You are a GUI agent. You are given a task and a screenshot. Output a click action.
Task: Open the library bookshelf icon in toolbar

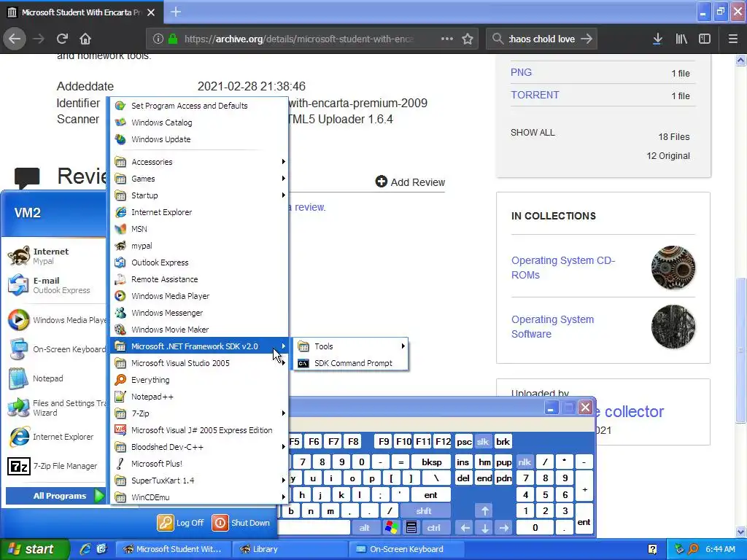(x=681, y=39)
